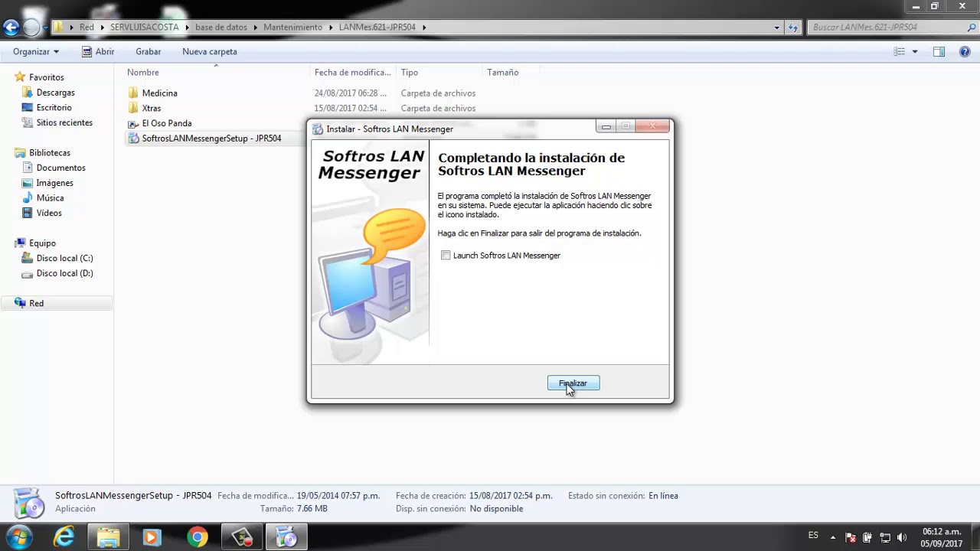980x551 pixels.
Task: Select Red in address breadcrumb
Action: click(87, 27)
